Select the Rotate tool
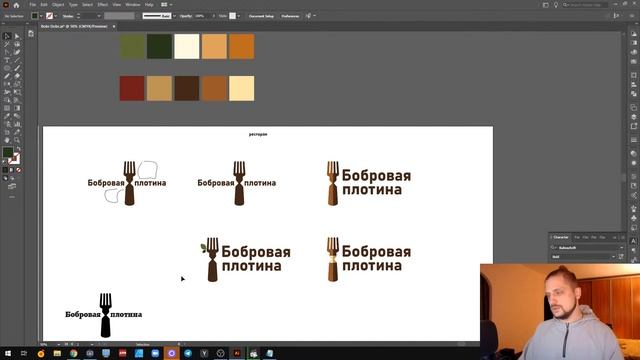The height and width of the screenshot is (360, 640). click(x=7, y=84)
